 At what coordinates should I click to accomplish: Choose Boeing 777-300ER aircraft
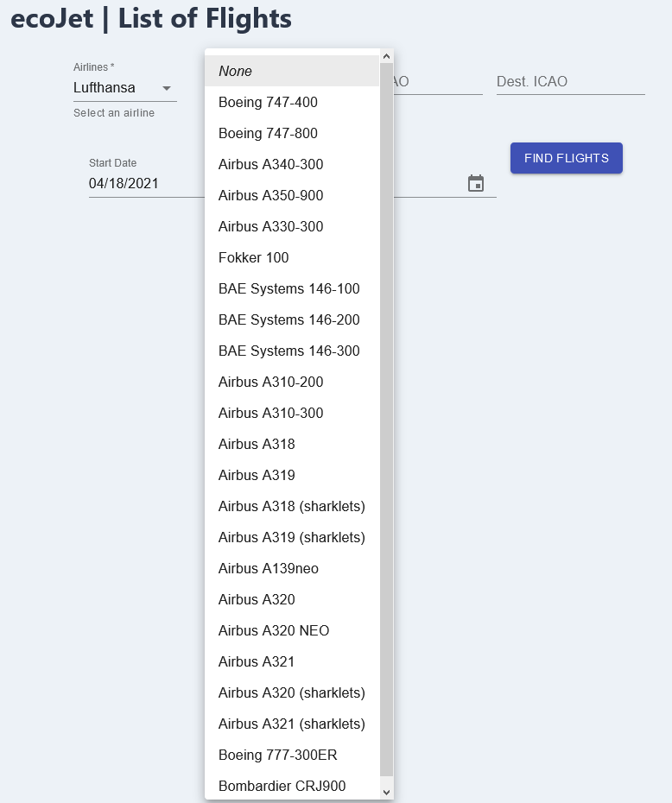point(292,755)
